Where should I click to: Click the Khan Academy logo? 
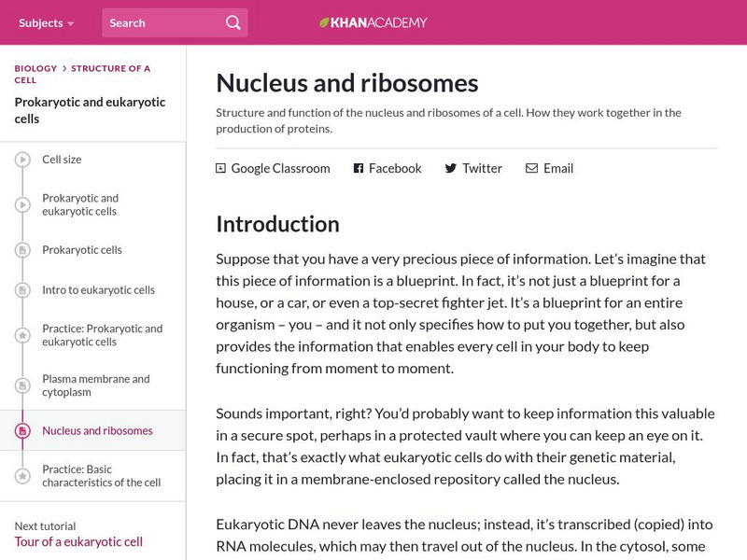373,22
